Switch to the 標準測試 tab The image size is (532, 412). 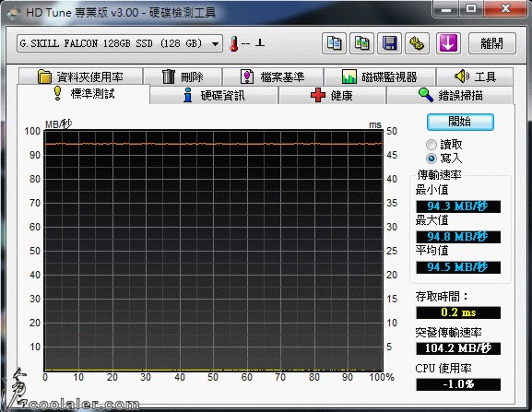84,94
